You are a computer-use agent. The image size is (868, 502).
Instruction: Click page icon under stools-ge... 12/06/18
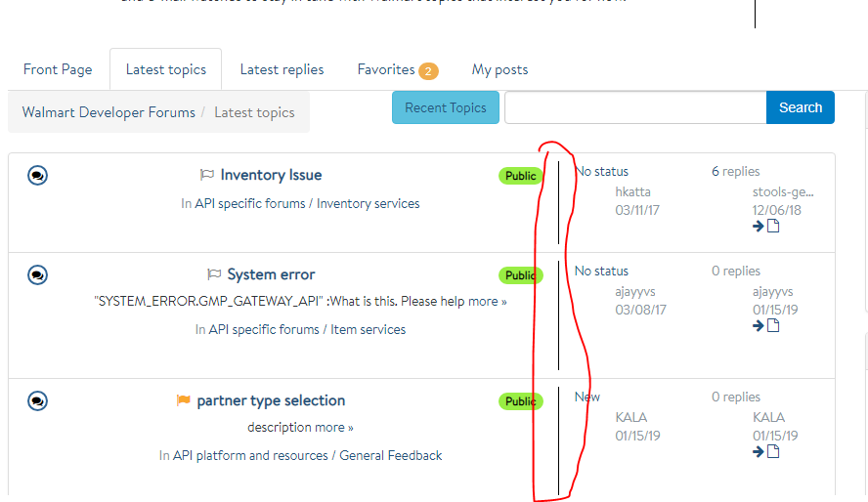click(773, 226)
